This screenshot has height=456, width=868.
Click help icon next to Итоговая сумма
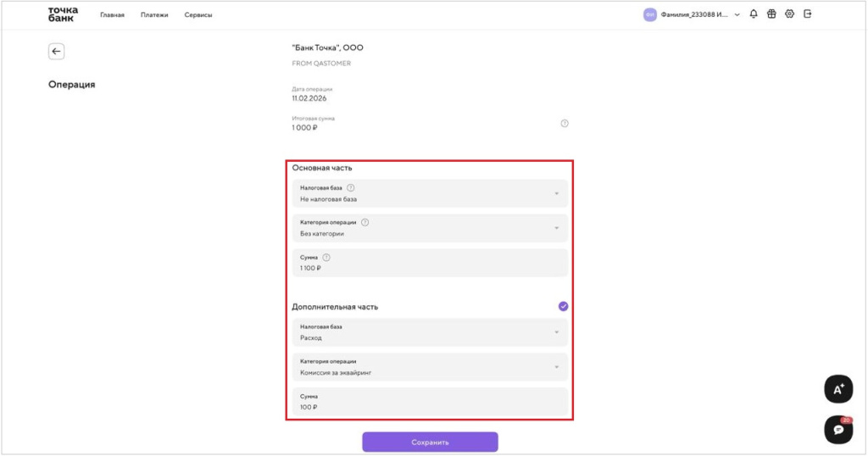[x=565, y=124]
